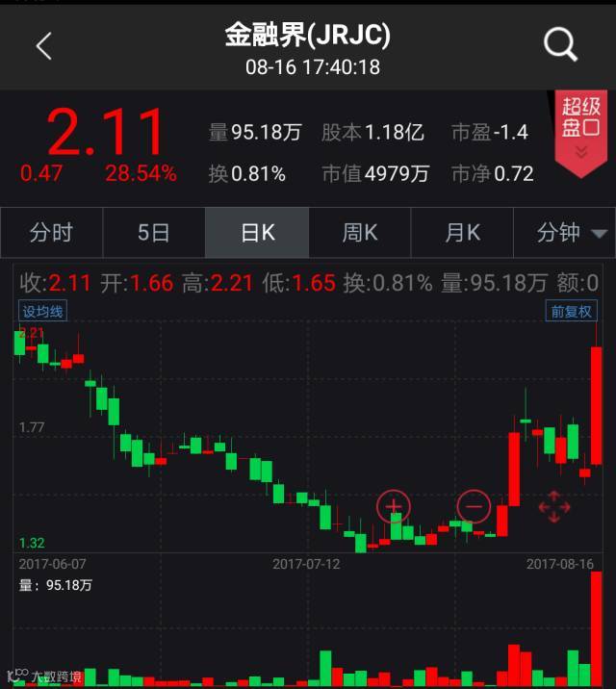This screenshot has width=616, height=689.
Task: Tap turnover rate 换0.81% in header
Action: tap(247, 174)
